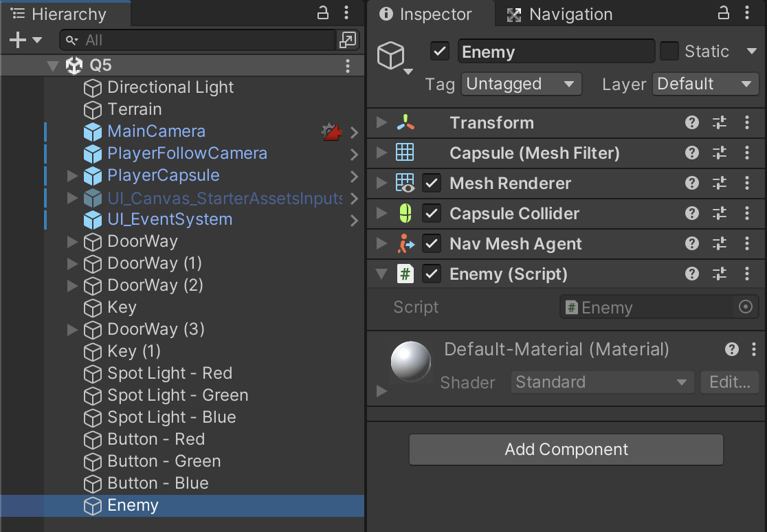767x532 pixels.
Task: Open the Q5 scene options menu
Action: [348, 66]
